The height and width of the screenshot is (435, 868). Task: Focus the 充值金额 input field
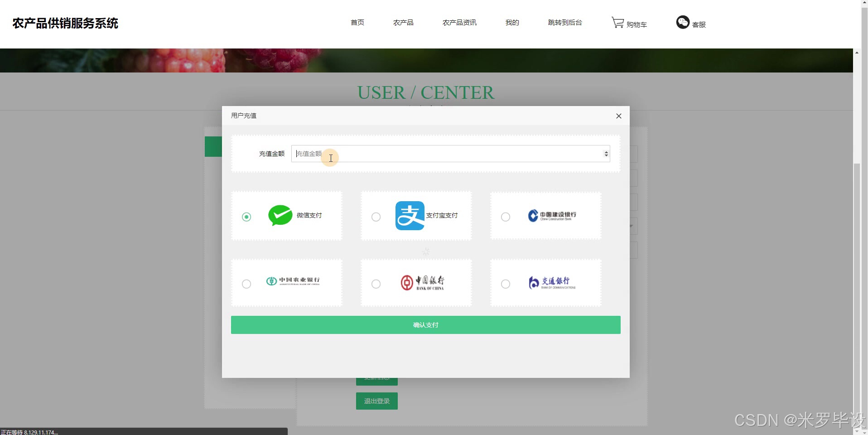click(x=451, y=154)
